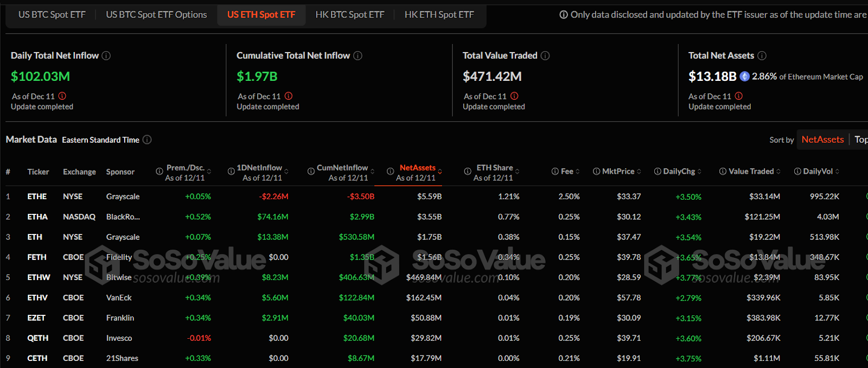This screenshot has height=368, width=868.
Task: Click red alert icon under Total Net Assets date
Action: point(739,96)
